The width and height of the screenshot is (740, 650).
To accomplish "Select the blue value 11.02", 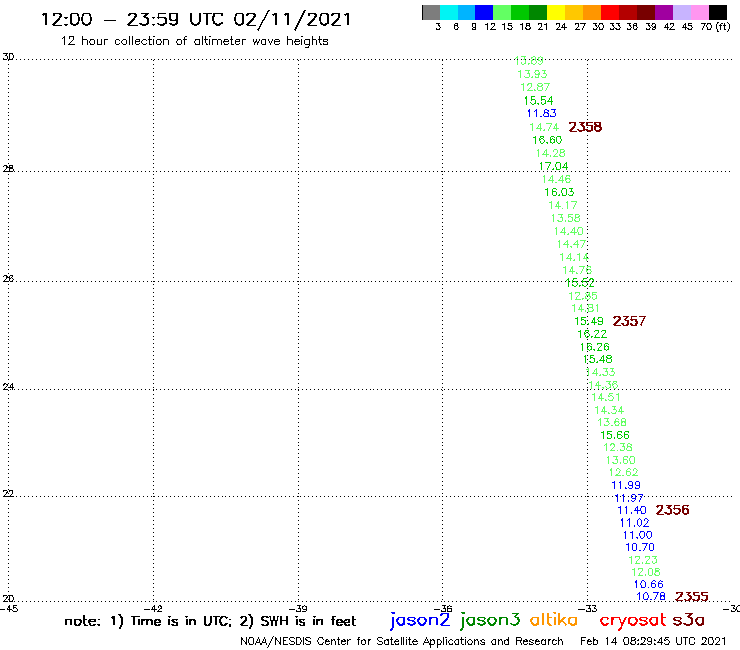I will click(635, 523).
